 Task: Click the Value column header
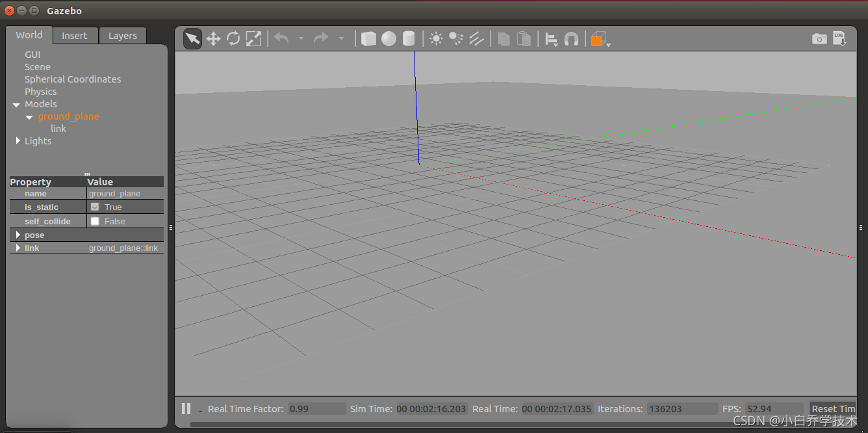(x=125, y=182)
